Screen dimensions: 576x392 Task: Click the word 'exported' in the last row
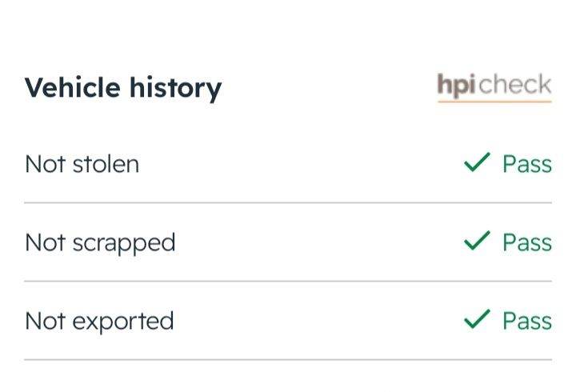coord(123,322)
